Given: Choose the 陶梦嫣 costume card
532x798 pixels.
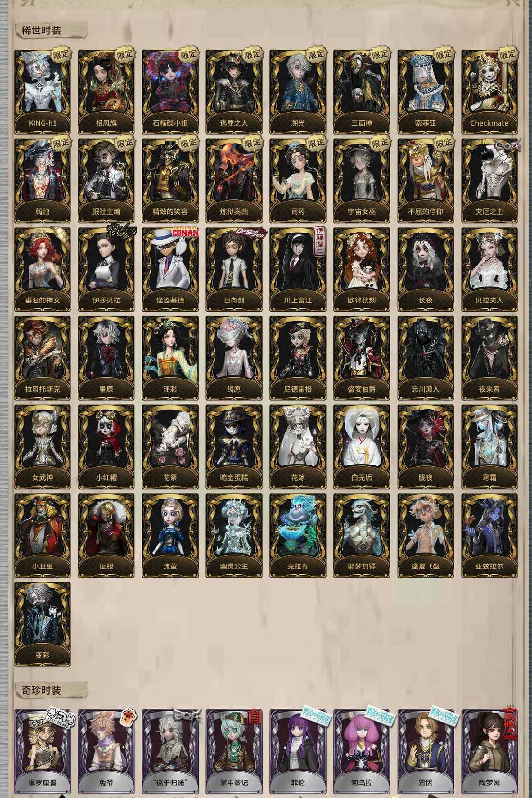Looking at the screenshot, I should [x=489, y=752].
